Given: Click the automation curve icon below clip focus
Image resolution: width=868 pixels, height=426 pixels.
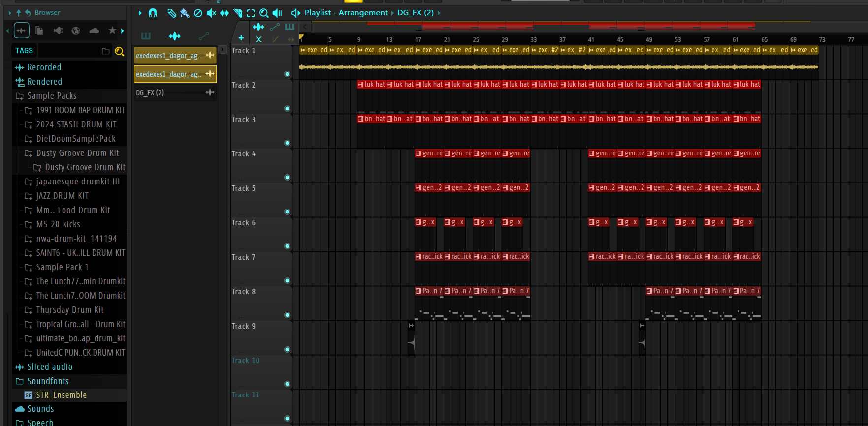Looking at the screenshot, I should [275, 39].
